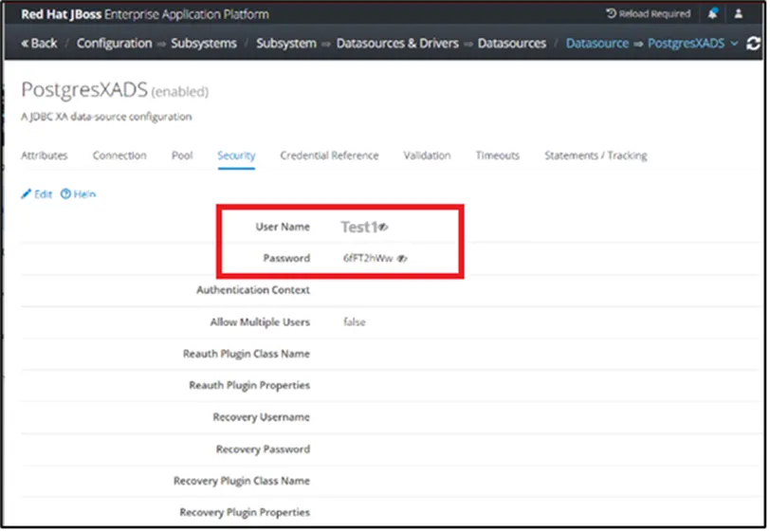Click the Recovery Plugin Properties label
Viewport: 770px width, 532px height.
coord(245,512)
